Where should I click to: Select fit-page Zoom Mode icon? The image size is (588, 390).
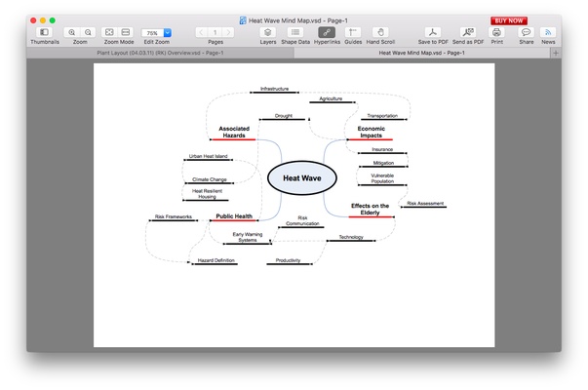click(109, 32)
